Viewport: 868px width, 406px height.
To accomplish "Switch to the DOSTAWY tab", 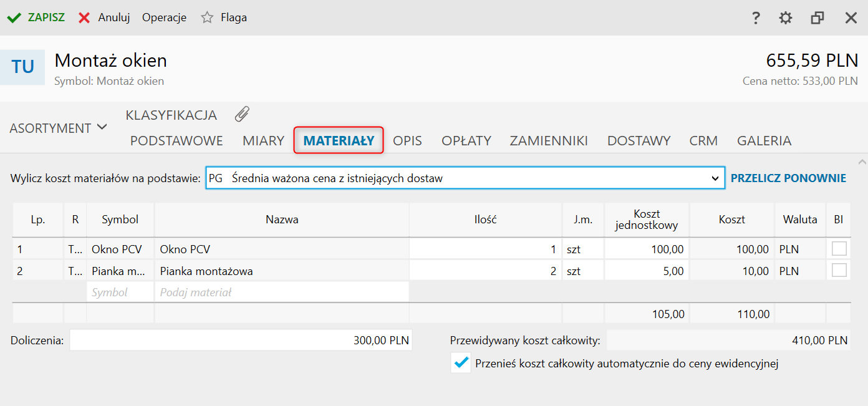I will coord(639,140).
